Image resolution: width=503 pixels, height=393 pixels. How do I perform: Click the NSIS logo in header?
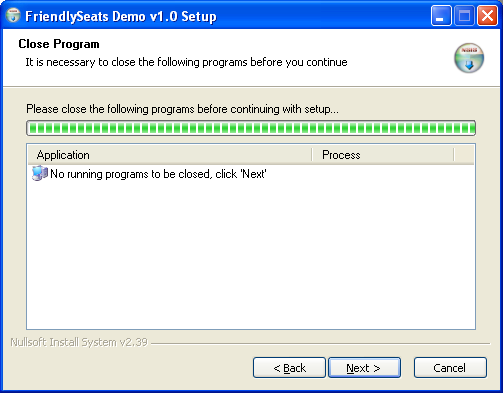(469, 58)
